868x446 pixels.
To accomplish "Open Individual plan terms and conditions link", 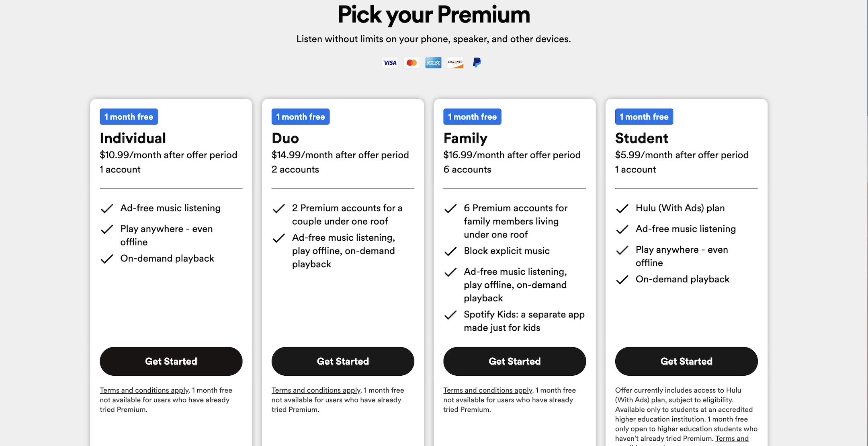I will [x=144, y=390].
